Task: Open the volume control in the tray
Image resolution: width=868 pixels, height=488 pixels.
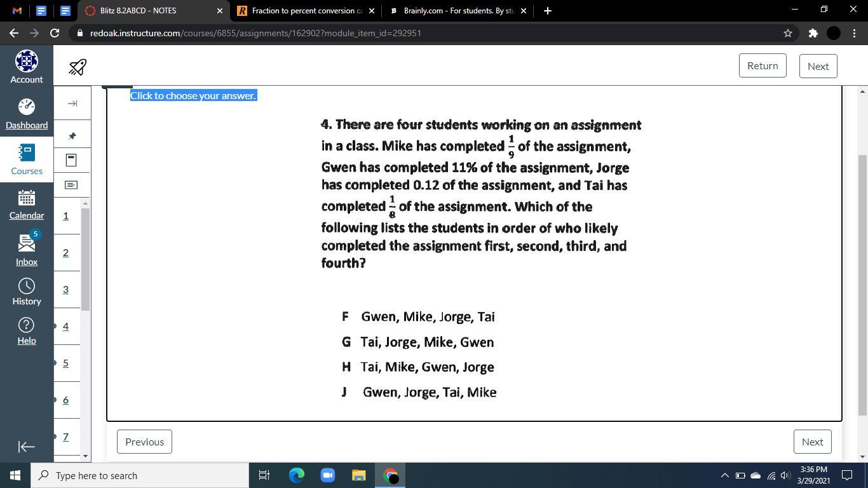Action: pyautogui.click(x=786, y=475)
